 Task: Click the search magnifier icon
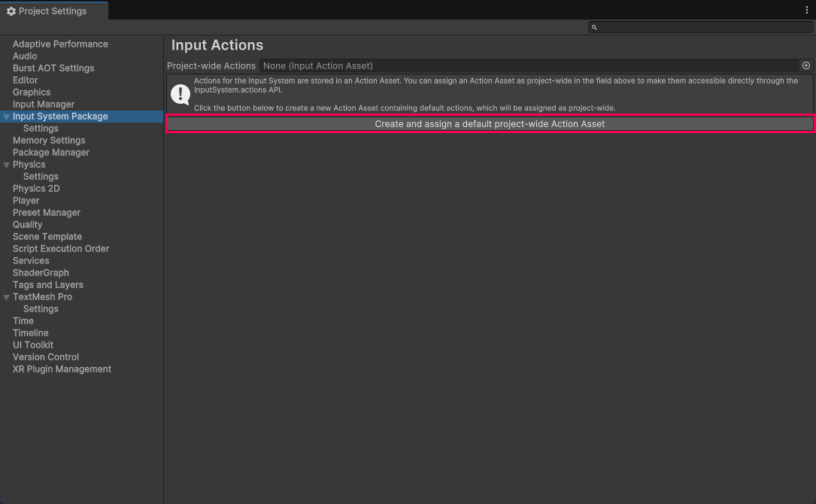(594, 27)
